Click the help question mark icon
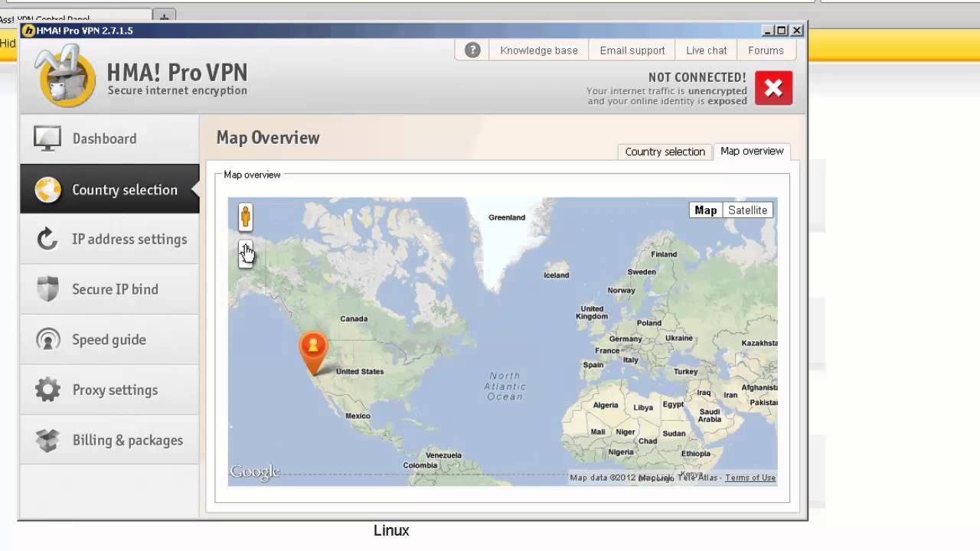 tap(472, 51)
